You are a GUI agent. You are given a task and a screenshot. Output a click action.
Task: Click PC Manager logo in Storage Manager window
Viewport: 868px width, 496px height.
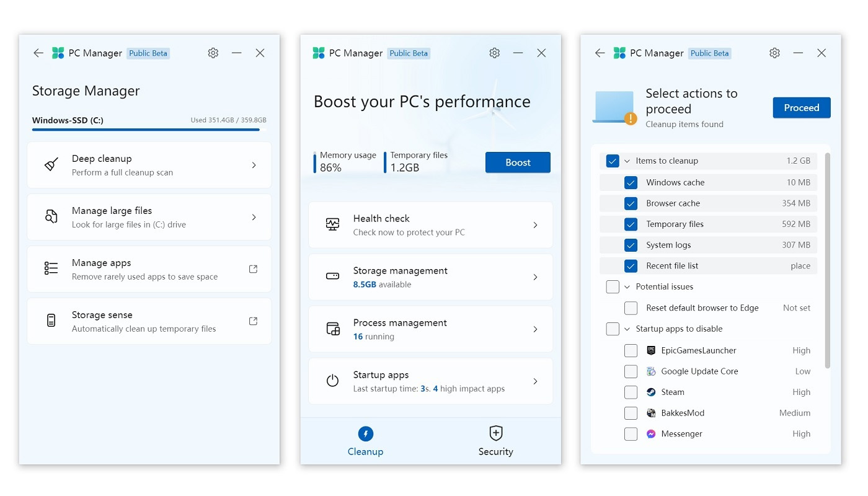pyautogui.click(x=58, y=53)
